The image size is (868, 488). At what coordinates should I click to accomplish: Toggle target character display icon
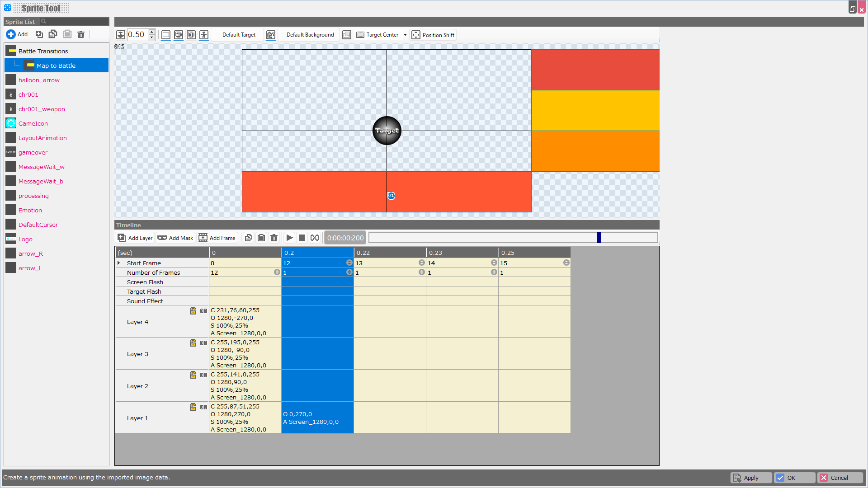tap(204, 35)
